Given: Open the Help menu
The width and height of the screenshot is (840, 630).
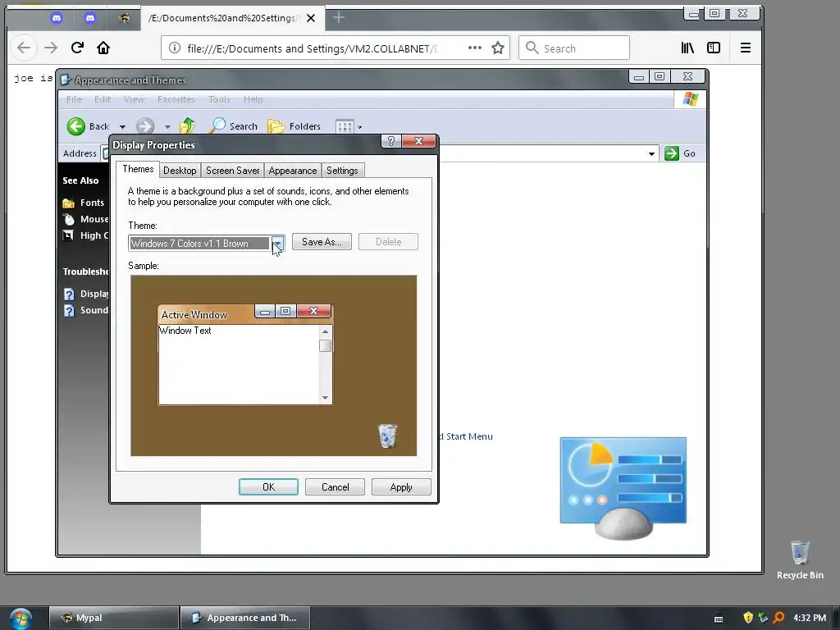Looking at the screenshot, I should pos(253,99).
